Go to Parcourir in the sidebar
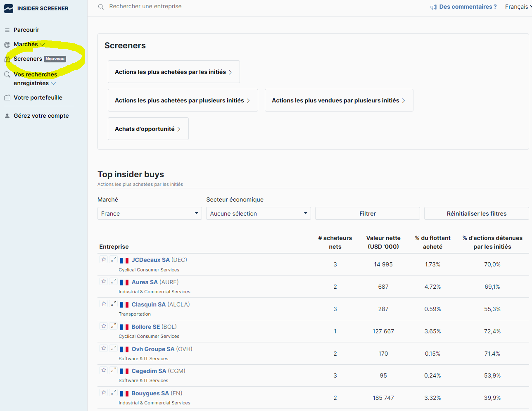This screenshot has height=411, width=532. pyautogui.click(x=26, y=30)
